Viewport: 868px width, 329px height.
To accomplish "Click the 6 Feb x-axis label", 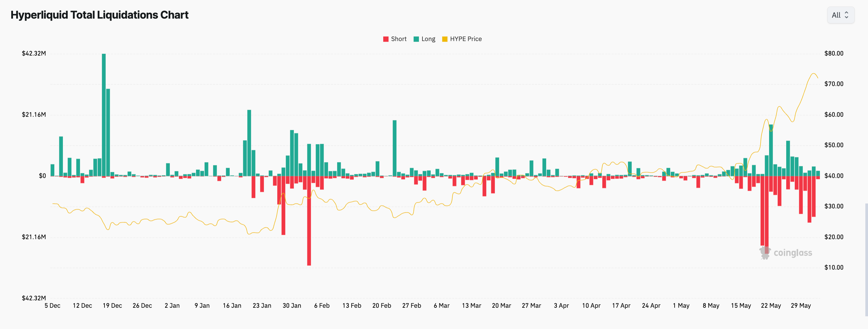I will click(x=322, y=306).
